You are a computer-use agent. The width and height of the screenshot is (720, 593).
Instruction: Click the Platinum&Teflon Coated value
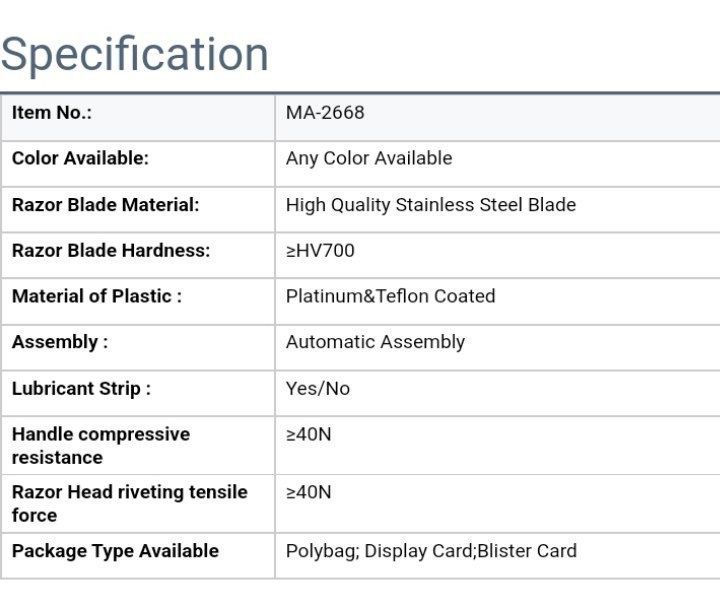coord(390,297)
